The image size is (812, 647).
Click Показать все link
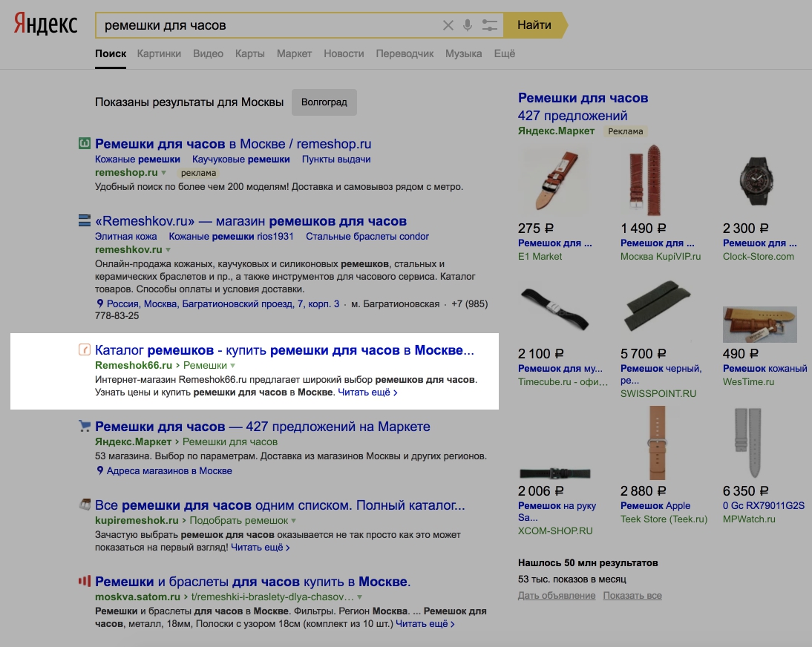coord(632,596)
